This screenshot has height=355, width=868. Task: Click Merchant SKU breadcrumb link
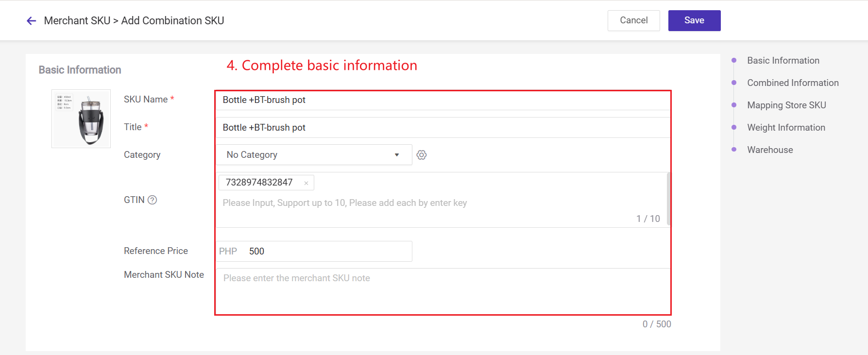tap(77, 21)
